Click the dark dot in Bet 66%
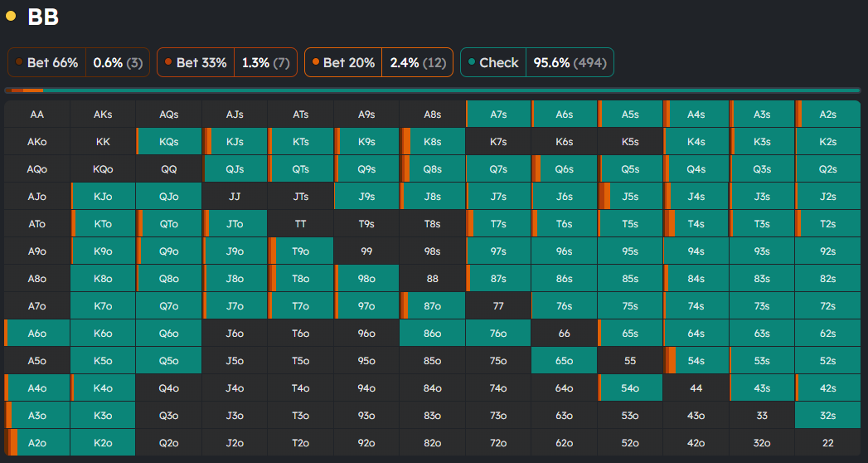 pyautogui.click(x=19, y=62)
